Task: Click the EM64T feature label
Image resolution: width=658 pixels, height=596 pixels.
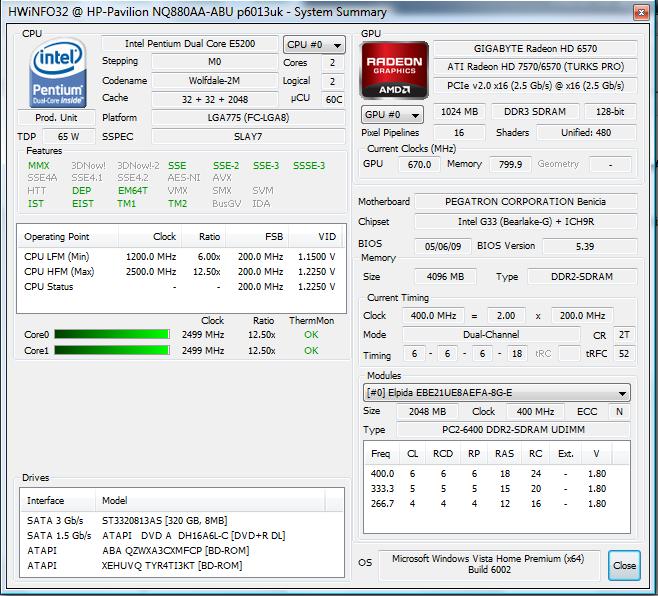Action: tap(133, 191)
